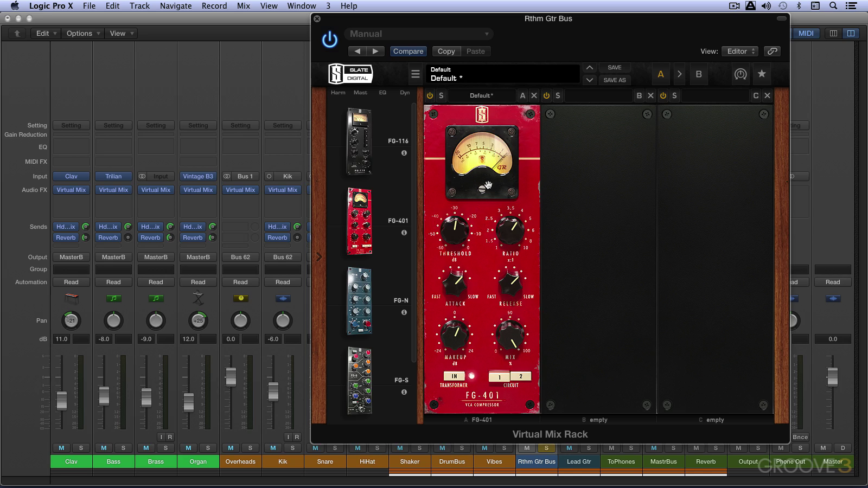Click the Spotlight search icon

833,5
